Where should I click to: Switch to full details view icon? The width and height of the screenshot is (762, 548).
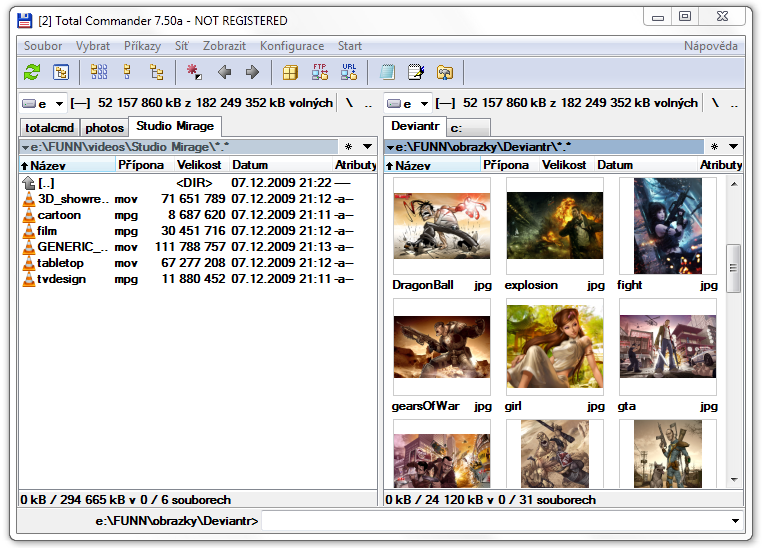point(127,72)
